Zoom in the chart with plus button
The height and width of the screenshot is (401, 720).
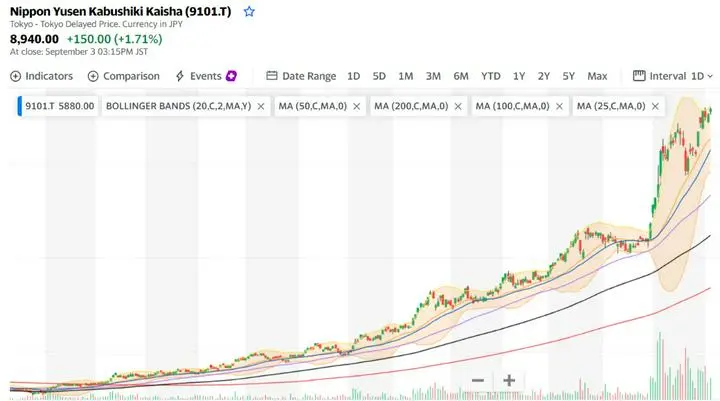pos(509,380)
